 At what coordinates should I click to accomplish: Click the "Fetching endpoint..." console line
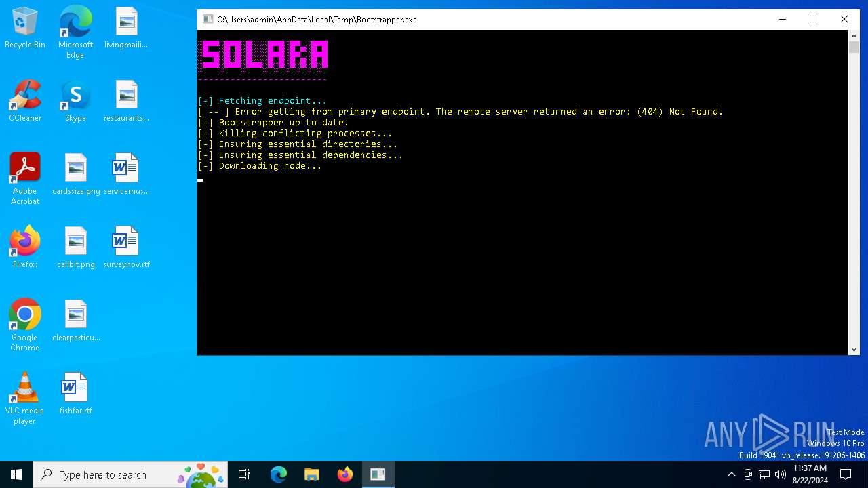pos(262,101)
